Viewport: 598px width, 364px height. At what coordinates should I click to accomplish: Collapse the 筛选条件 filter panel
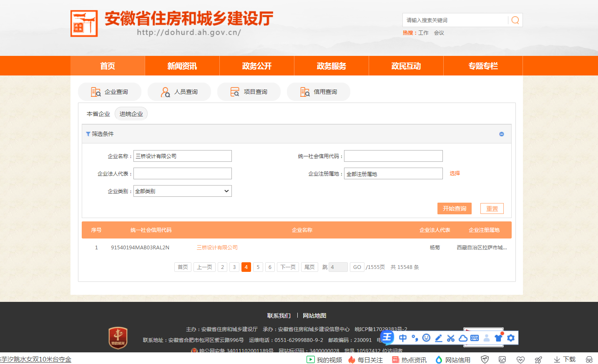point(502,134)
